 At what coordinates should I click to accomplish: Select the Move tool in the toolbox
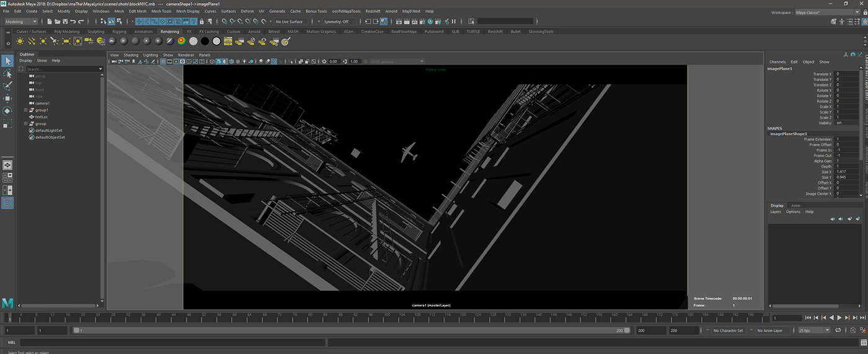pos(7,99)
